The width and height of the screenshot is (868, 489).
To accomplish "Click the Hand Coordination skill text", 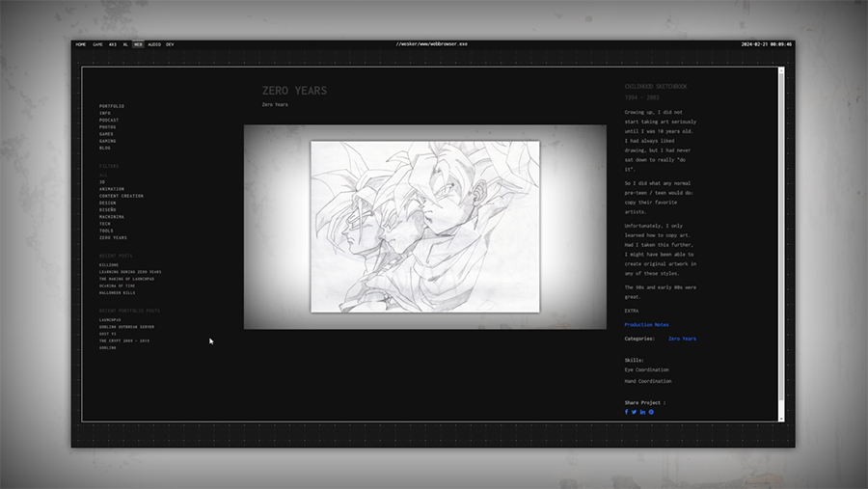I will [x=648, y=382].
